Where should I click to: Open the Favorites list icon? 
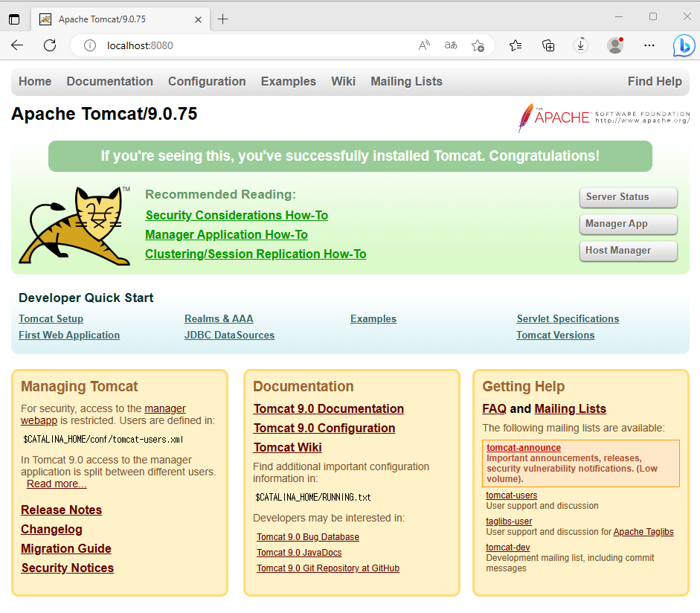pyautogui.click(x=516, y=45)
